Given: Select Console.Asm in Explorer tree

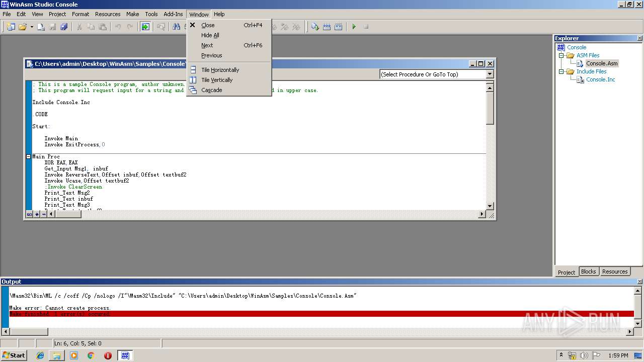Looking at the screenshot, I should pos(602,63).
